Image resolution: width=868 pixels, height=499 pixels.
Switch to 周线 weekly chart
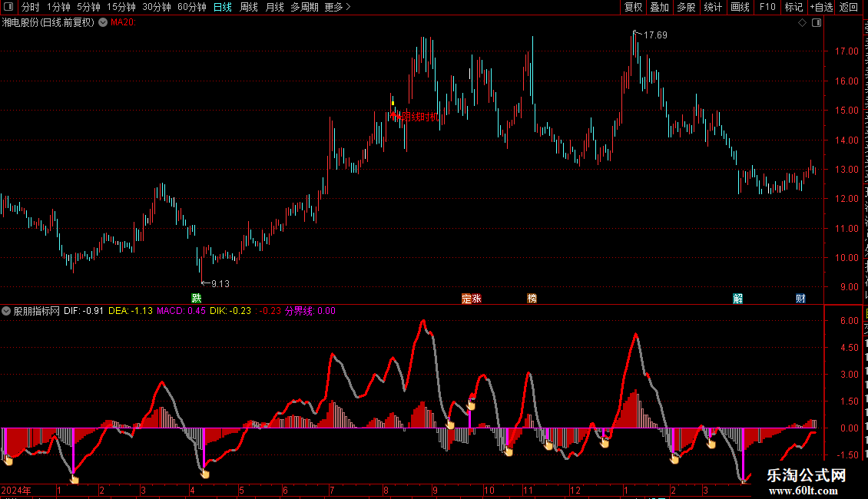point(249,7)
